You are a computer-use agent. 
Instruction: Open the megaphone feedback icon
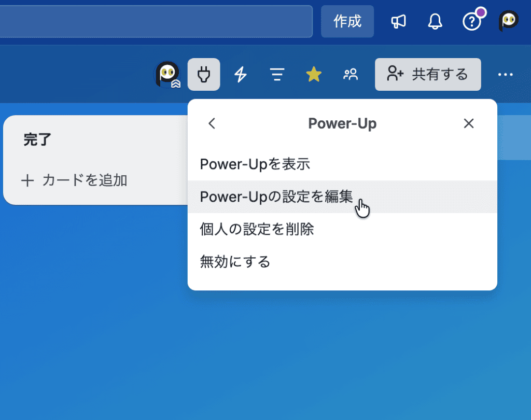(398, 21)
